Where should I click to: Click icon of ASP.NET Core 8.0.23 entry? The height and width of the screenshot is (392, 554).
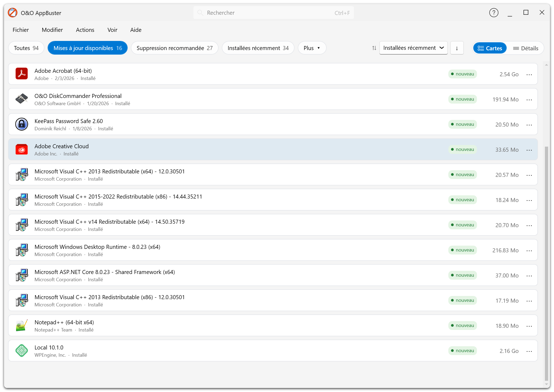pos(22,275)
